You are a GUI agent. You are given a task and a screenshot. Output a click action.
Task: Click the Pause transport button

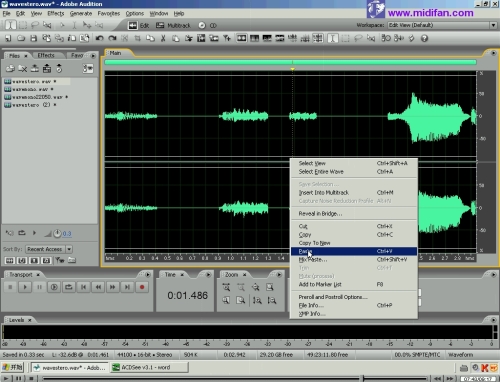pos(39,287)
